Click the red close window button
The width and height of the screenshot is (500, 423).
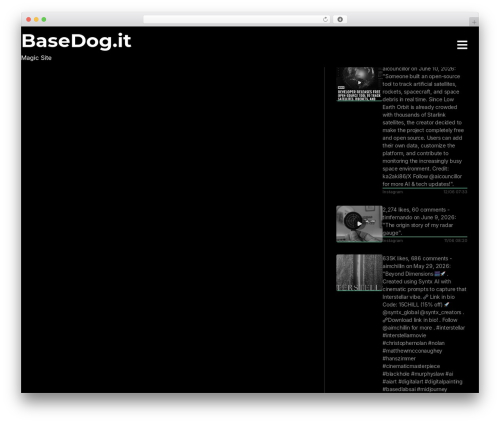point(29,19)
